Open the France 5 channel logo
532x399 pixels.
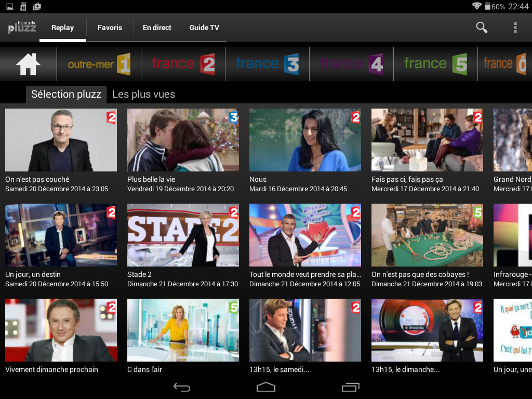click(435, 64)
